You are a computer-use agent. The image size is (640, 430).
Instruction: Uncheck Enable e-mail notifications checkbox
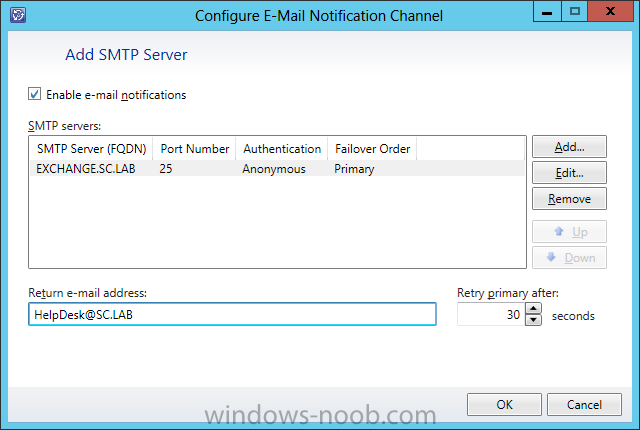tap(35, 94)
